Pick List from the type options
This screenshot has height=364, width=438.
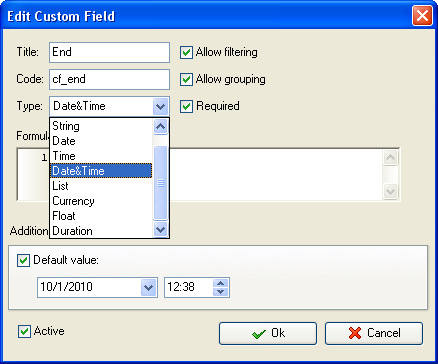[x=101, y=186]
